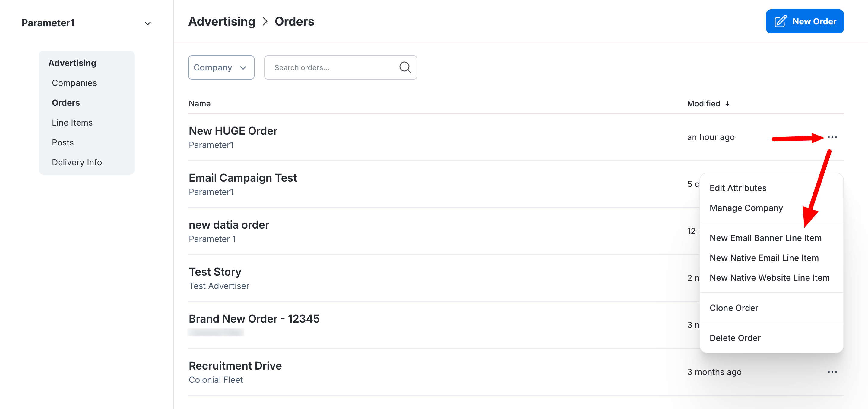Choose Manage Company in the context menu
868x409 pixels.
pyautogui.click(x=746, y=208)
